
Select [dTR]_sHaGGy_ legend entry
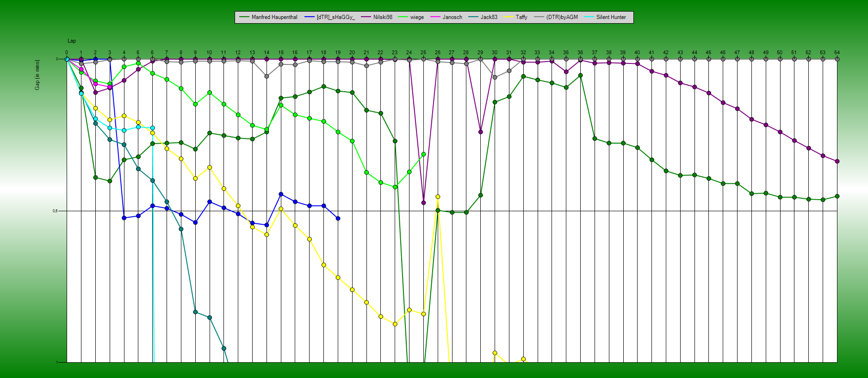click(336, 17)
